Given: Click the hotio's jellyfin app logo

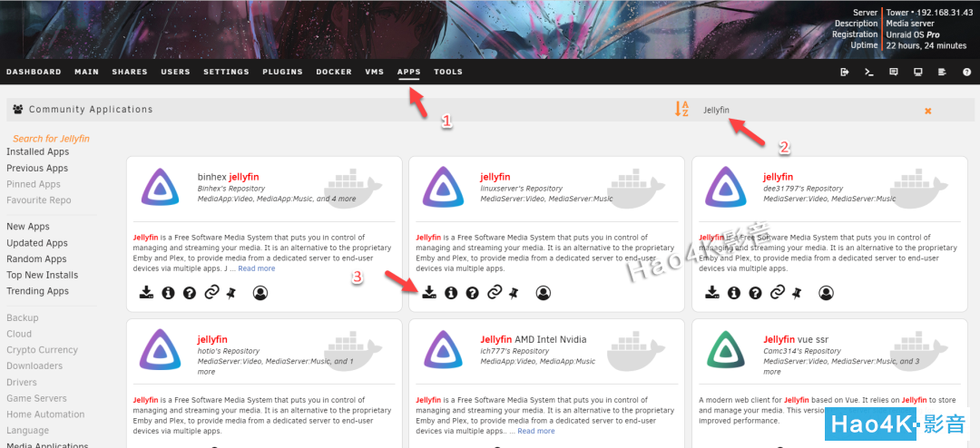Looking at the screenshot, I should (161, 350).
